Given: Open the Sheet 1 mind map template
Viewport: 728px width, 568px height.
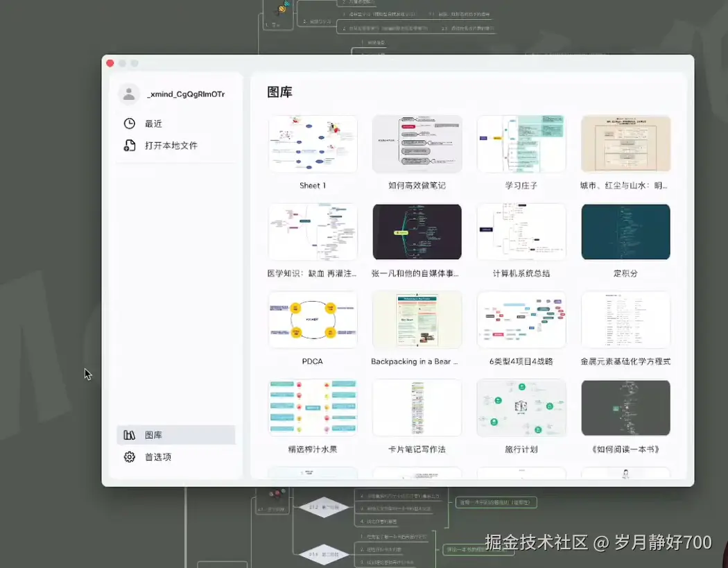Looking at the screenshot, I should point(313,144).
